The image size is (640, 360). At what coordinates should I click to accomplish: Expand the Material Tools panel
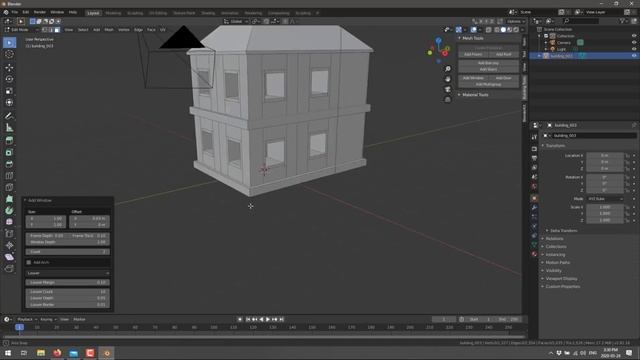473,95
